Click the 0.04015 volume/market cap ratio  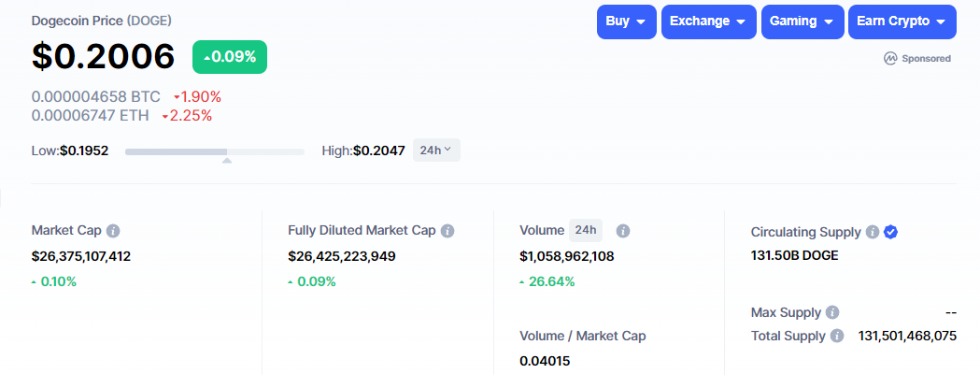pos(545,361)
